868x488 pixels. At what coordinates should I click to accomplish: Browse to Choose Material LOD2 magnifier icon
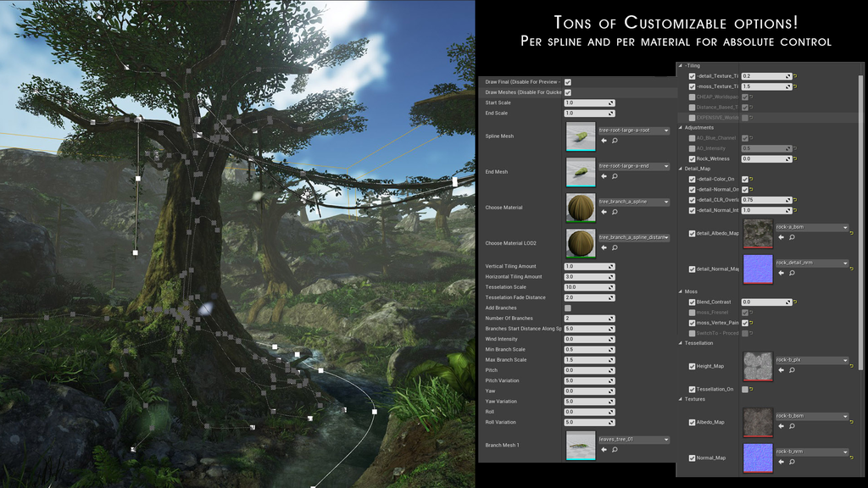[x=615, y=248]
